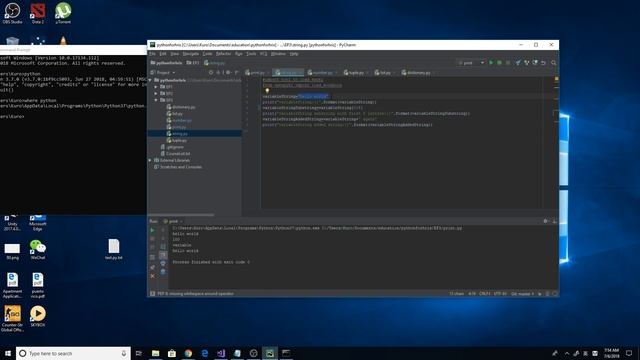The width and height of the screenshot is (640, 360).
Task: Click Project panel settings gear icon
Action: 228,73
